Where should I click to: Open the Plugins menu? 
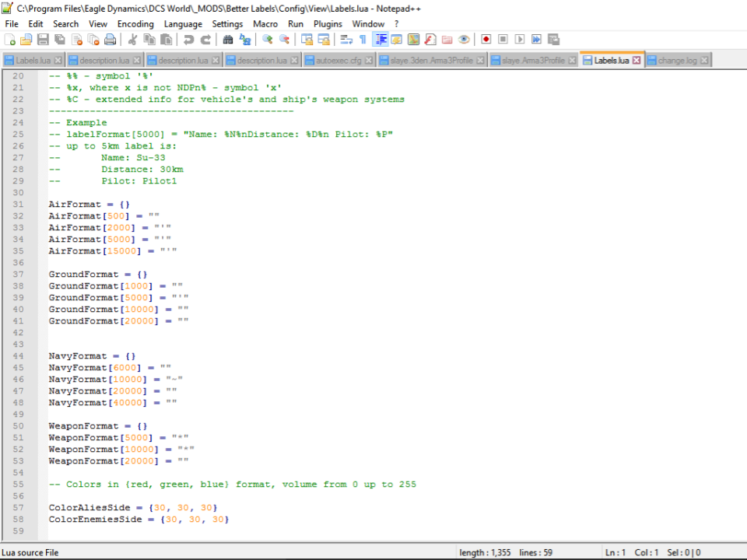coord(328,24)
